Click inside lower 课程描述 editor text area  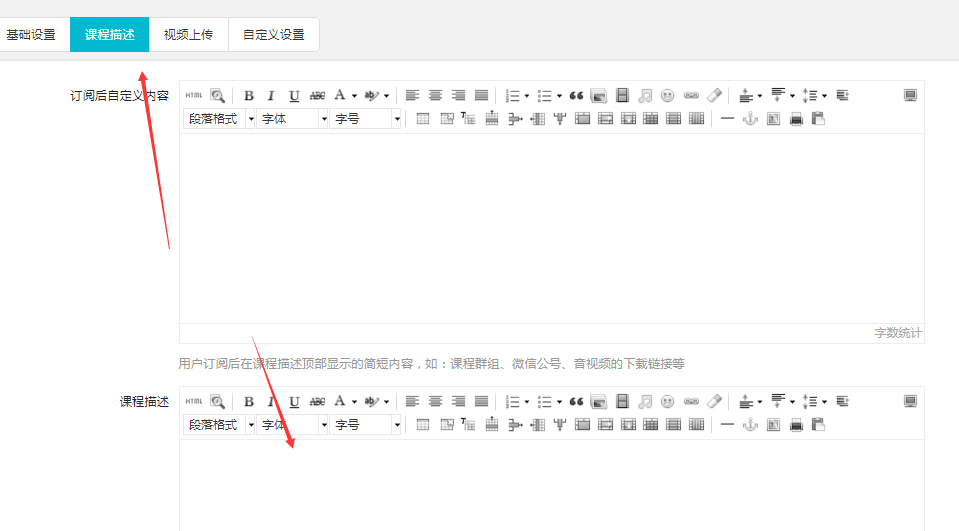point(552,486)
